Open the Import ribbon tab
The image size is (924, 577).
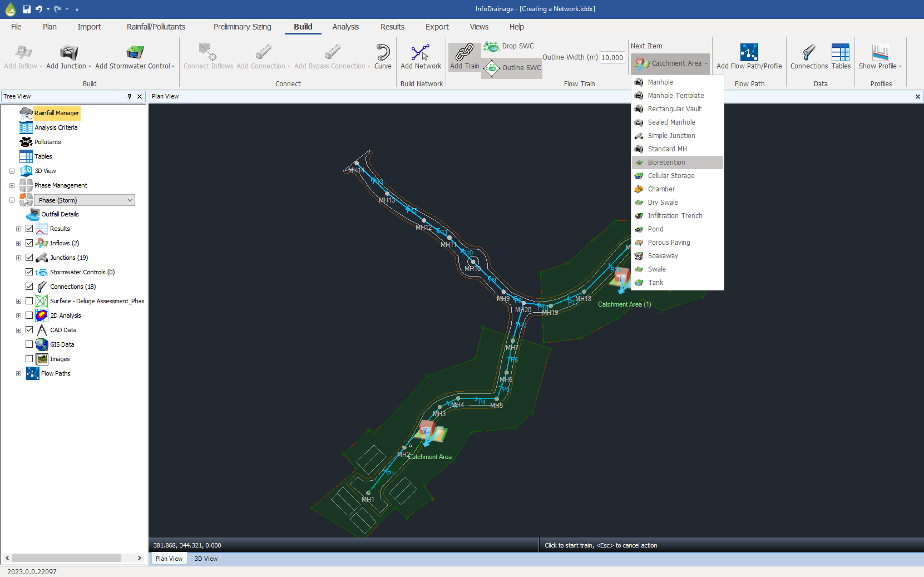(89, 27)
